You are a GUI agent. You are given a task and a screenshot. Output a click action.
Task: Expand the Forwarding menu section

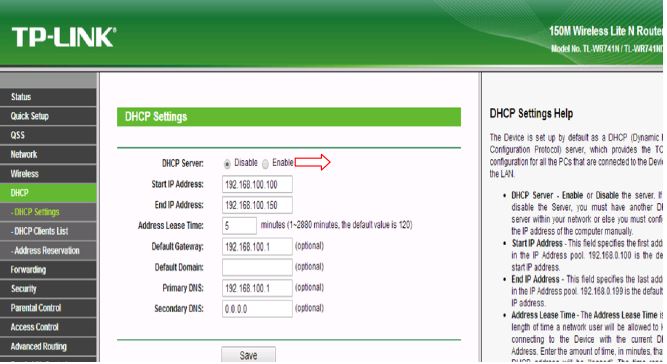coord(48,270)
